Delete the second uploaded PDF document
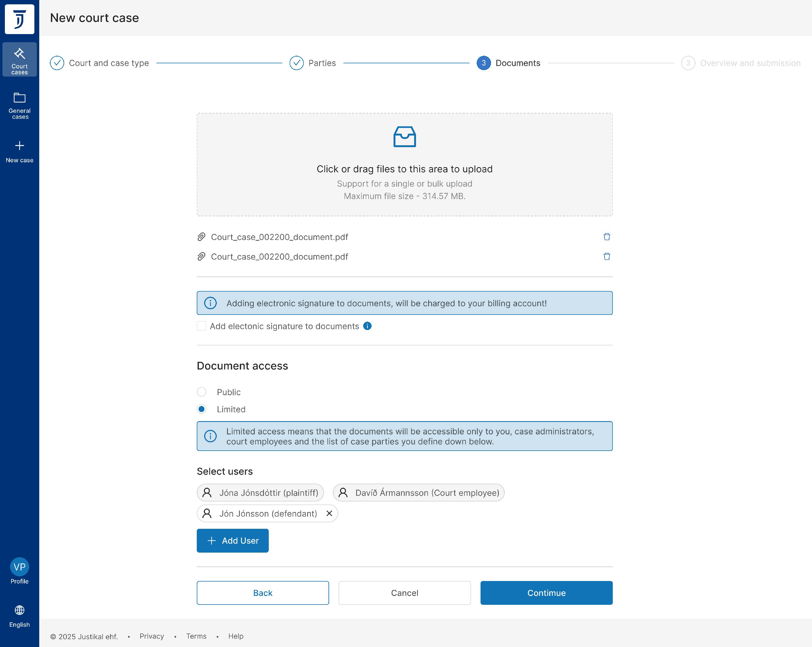 (x=606, y=256)
